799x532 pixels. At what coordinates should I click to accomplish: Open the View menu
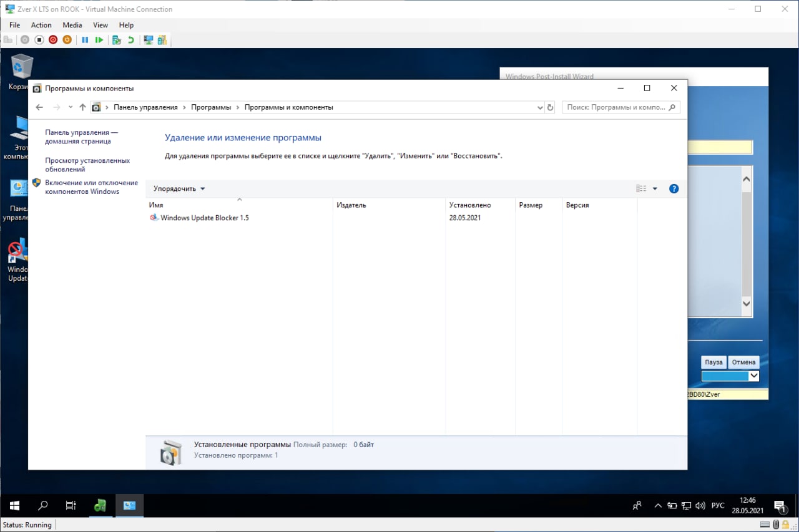[x=100, y=25]
